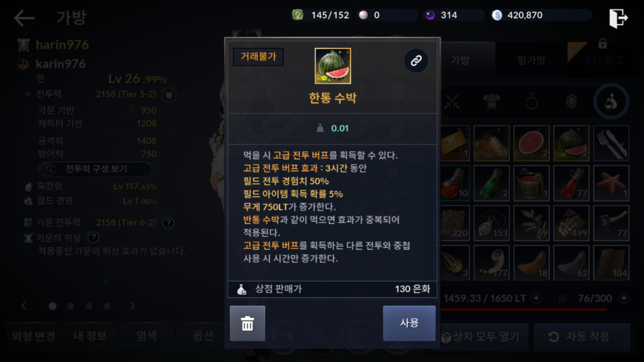Click the trash can delete button

click(247, 323)
